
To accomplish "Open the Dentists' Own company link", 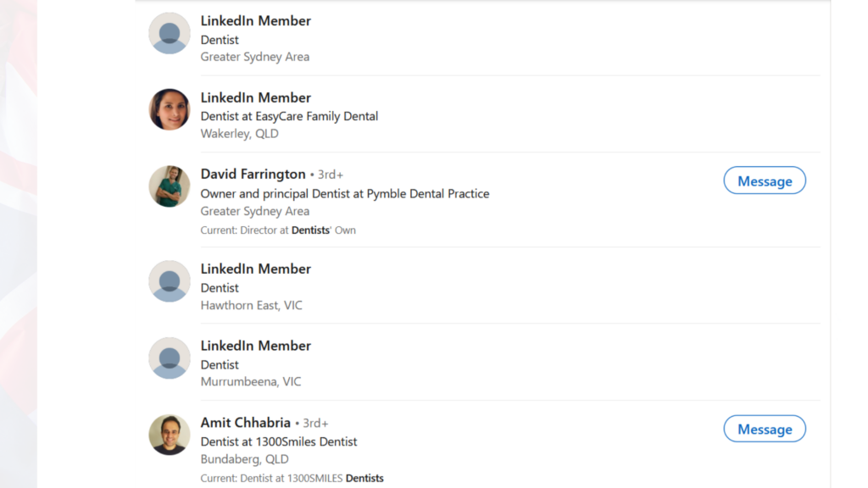I will coord(321,230).
